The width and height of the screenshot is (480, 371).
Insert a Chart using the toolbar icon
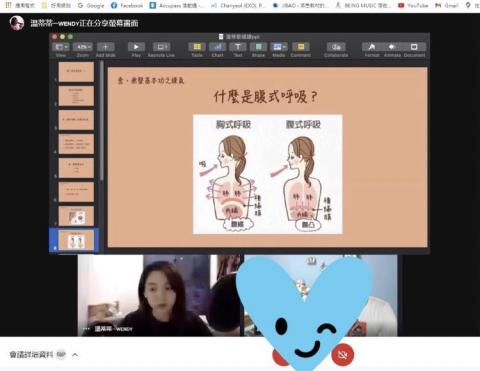pos(217,47)
